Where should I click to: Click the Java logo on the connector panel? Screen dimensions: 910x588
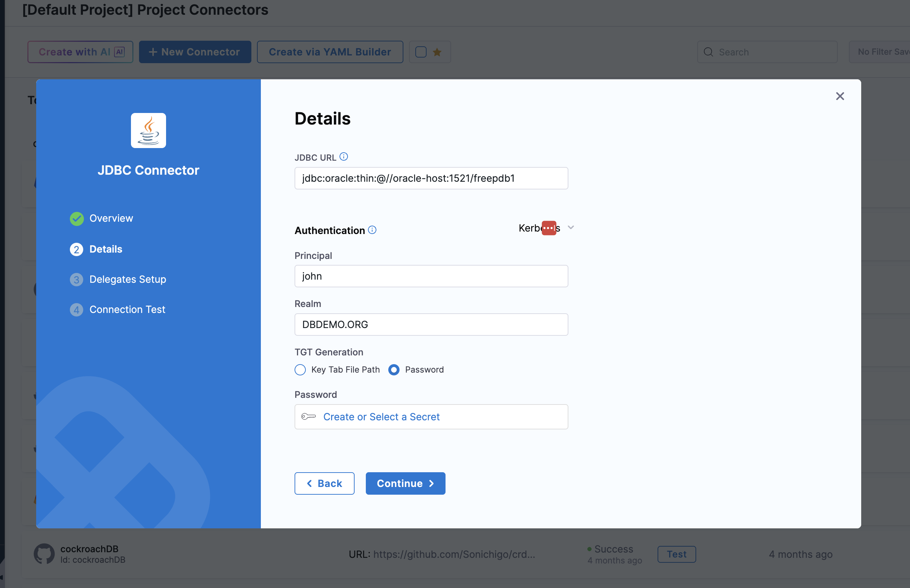[x=148, y=130]
